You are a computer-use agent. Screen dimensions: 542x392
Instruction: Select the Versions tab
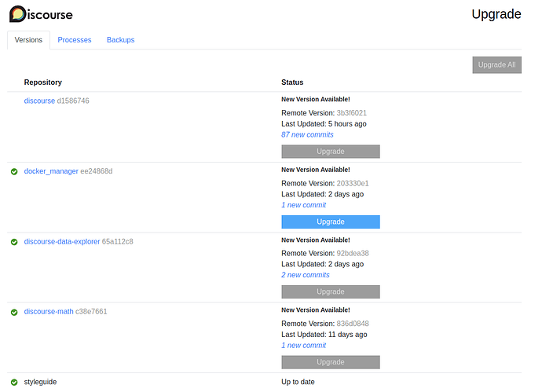tap(28, 40)
